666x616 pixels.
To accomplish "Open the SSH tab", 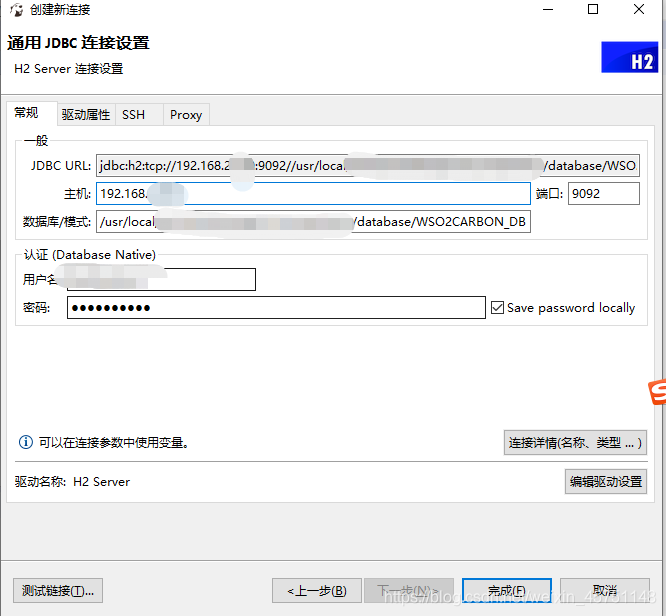I will point(139,115).
